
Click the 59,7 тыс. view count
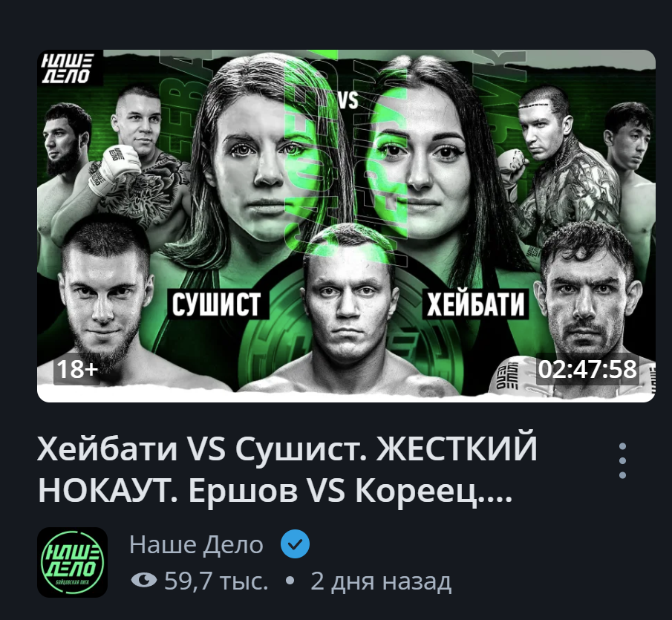pos(216,581)
